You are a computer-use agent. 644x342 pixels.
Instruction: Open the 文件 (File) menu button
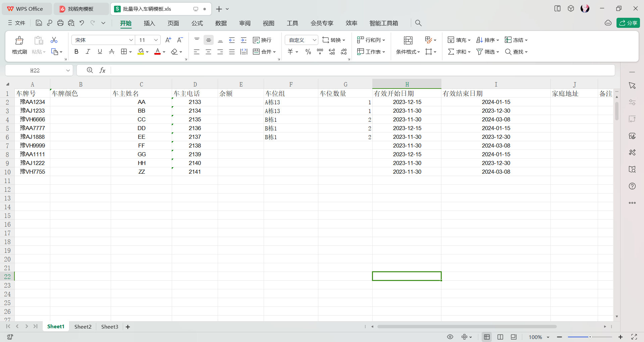pyautogui.click(x=17, y=23)
